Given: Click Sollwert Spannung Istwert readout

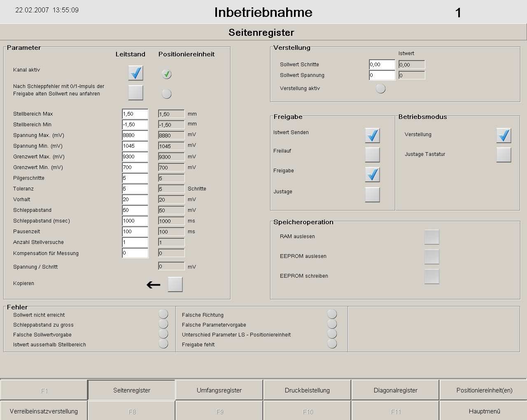Looking at the screenshot, I should (412, 75).
